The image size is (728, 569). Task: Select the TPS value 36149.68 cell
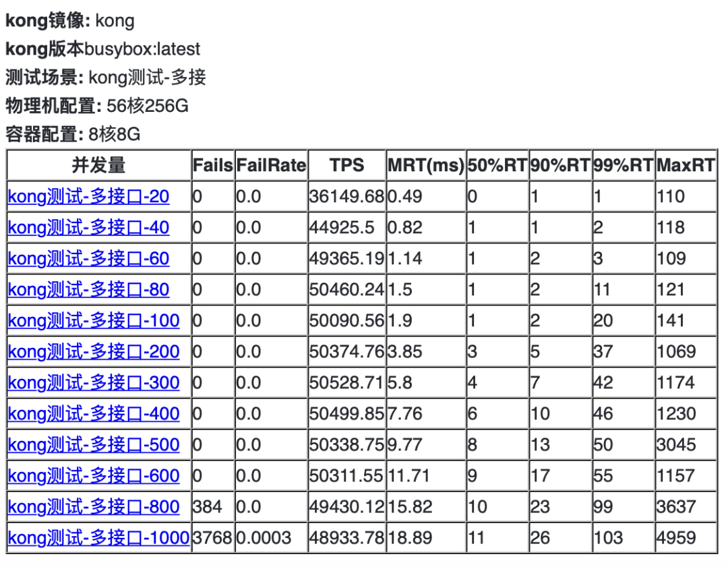347,196
